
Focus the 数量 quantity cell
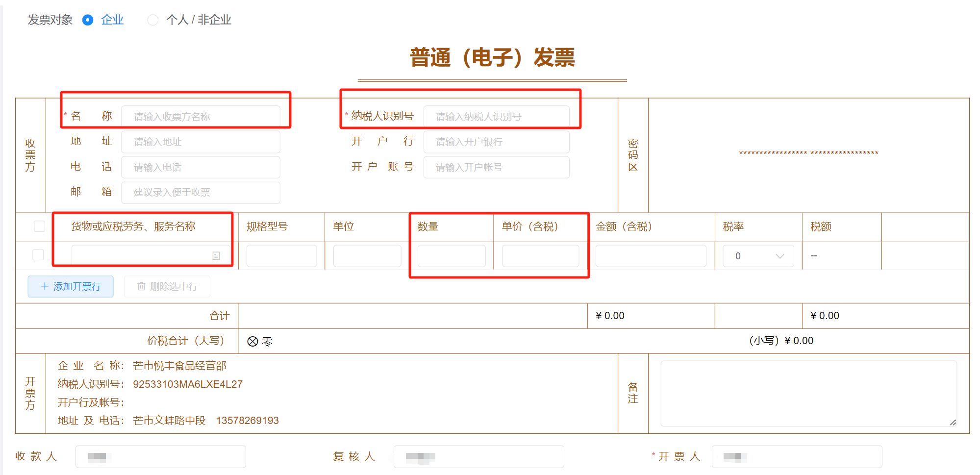point(451,255)
